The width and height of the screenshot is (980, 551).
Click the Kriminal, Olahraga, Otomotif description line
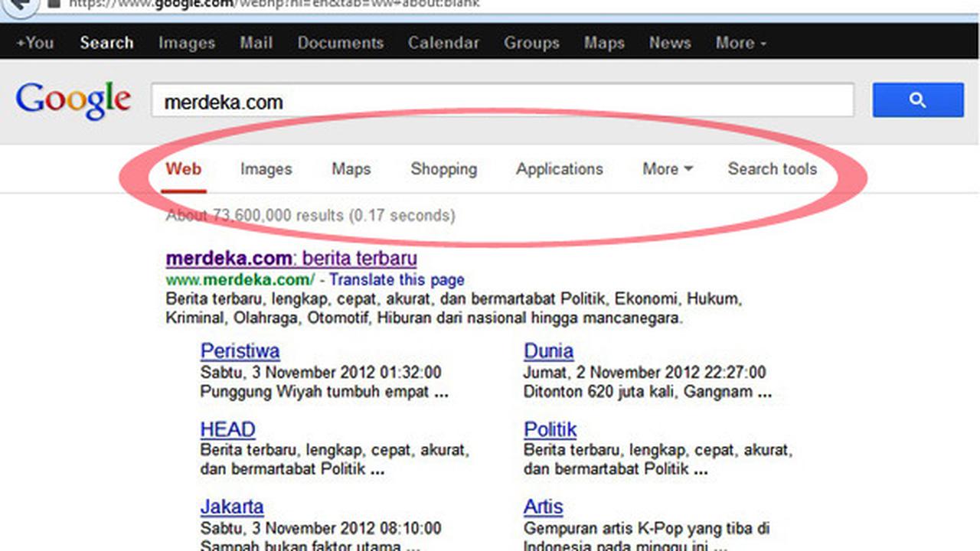[x=424, y=318]
